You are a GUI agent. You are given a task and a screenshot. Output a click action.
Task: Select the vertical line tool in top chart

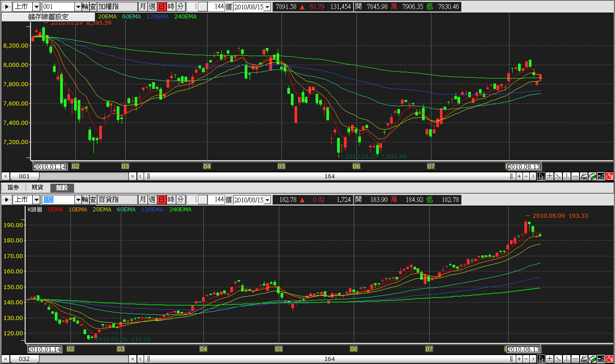click(x=567, y=176)
